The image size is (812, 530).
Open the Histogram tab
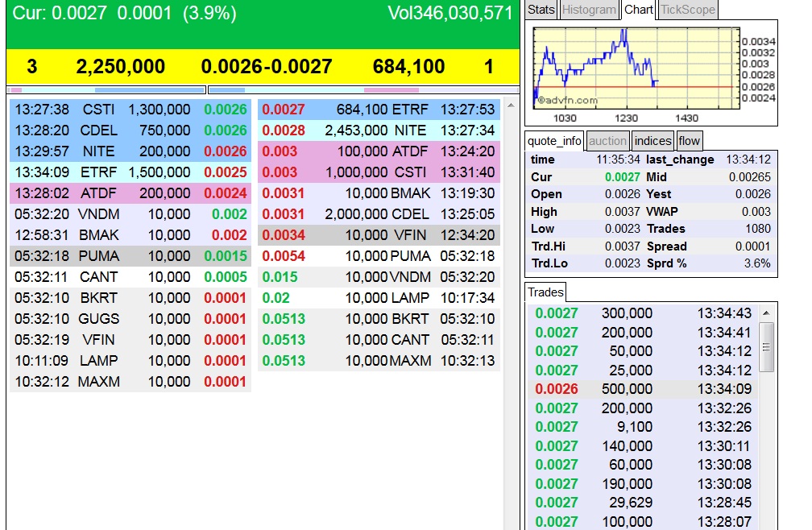pyautogui.click(x=590, y=9)
